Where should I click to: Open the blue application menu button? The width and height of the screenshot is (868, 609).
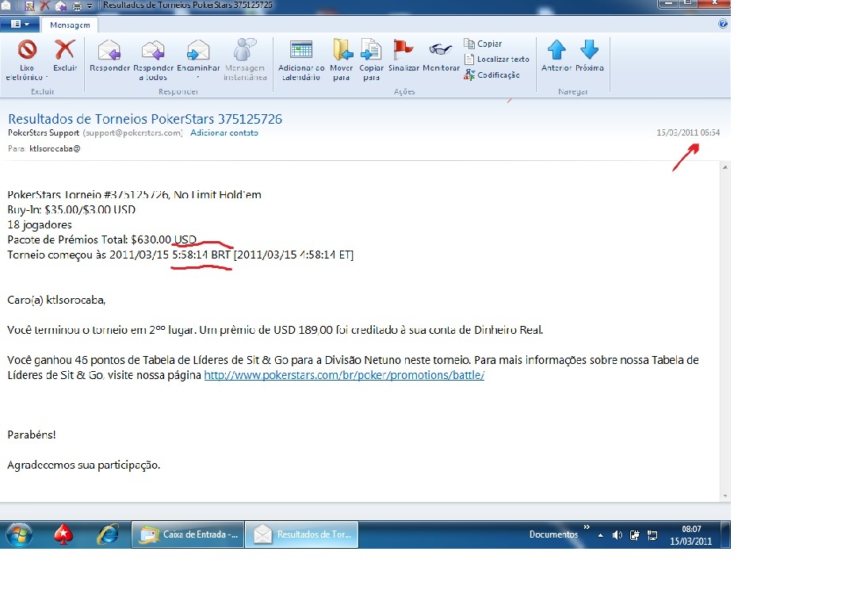point(19,24)
